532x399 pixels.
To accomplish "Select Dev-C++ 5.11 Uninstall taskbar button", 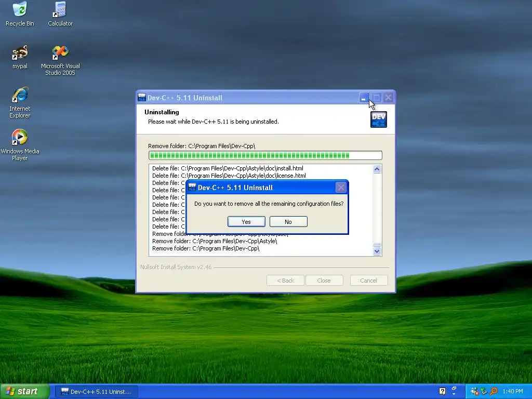I will coord(96,392).
